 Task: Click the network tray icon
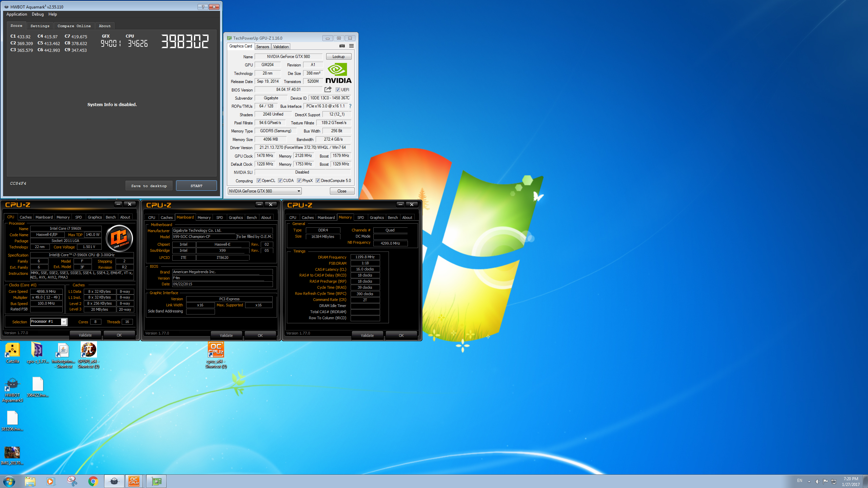click(834, 481)
